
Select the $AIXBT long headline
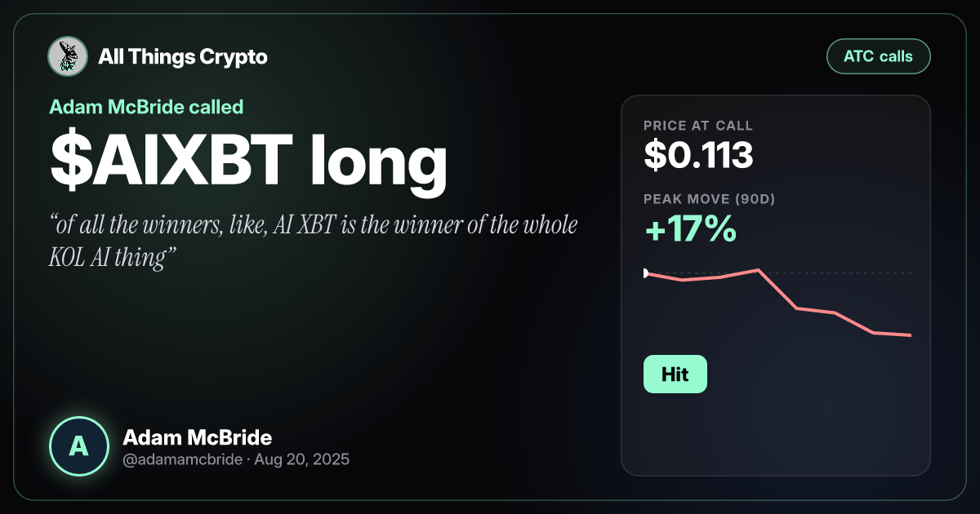click(x=248, y=163)
